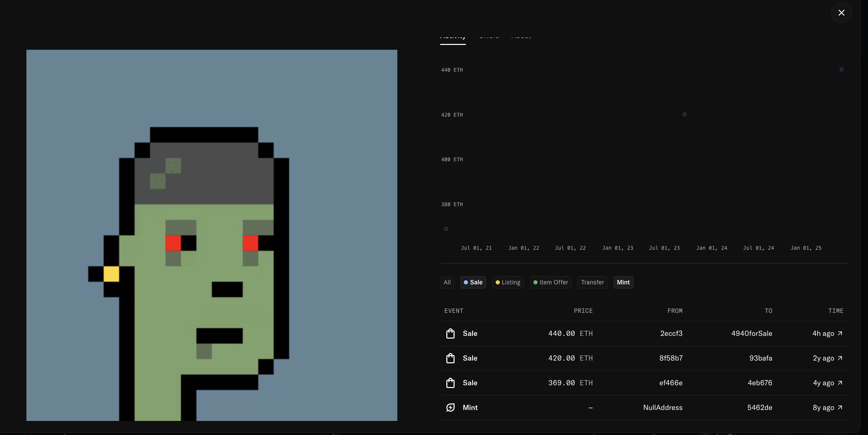868x435 pixels.
Task: Click the shopping bag icon of 440.00 ETH sale
Action: click(x=450, y=333)
